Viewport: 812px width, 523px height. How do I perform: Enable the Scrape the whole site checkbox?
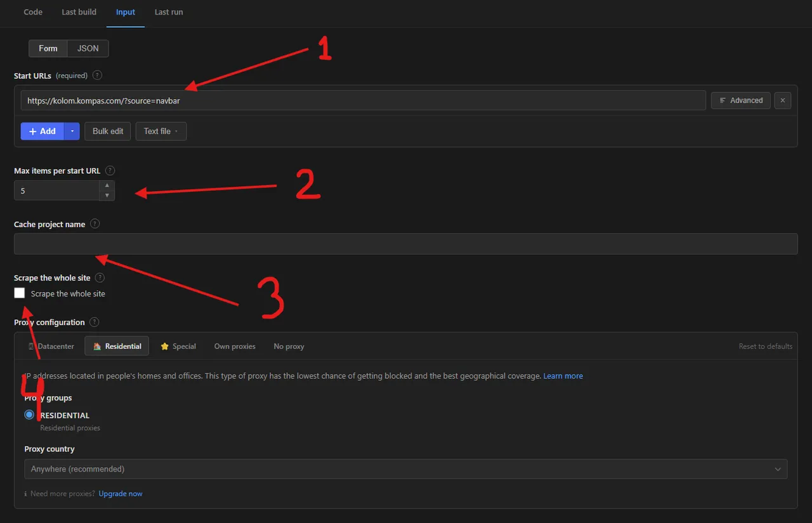20,293
